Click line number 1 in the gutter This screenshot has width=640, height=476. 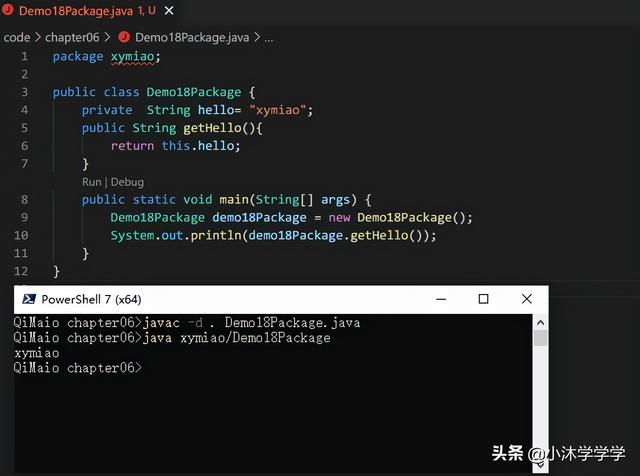[x=24, y=56]
